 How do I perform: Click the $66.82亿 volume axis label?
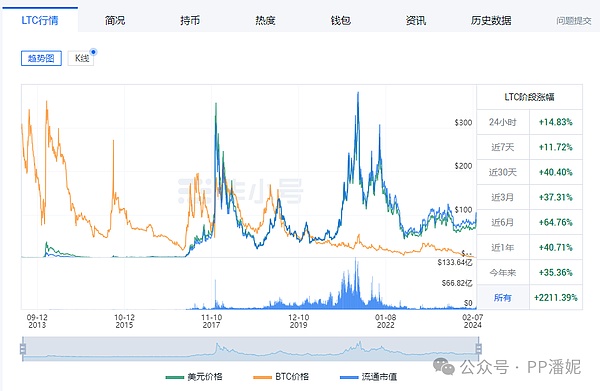tap(457, 283)
